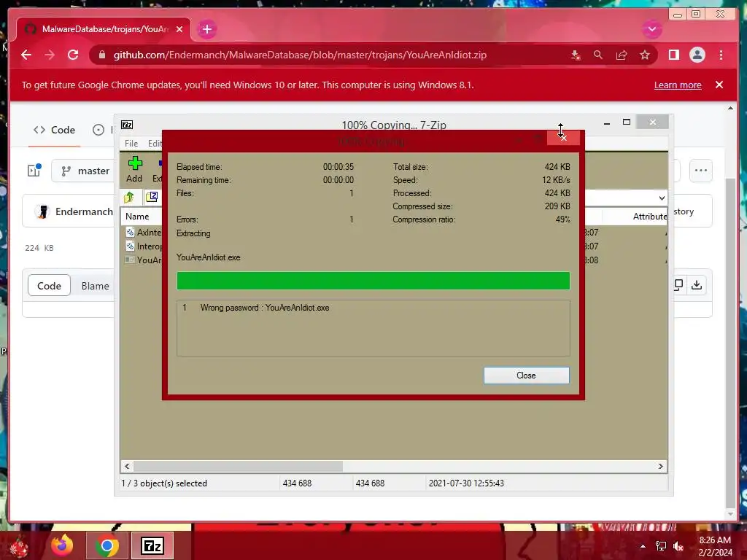Image resolution: width=747 pixels, height=560 pixels.
Task: Click the address bar URL
Action: tap(300, 55)
